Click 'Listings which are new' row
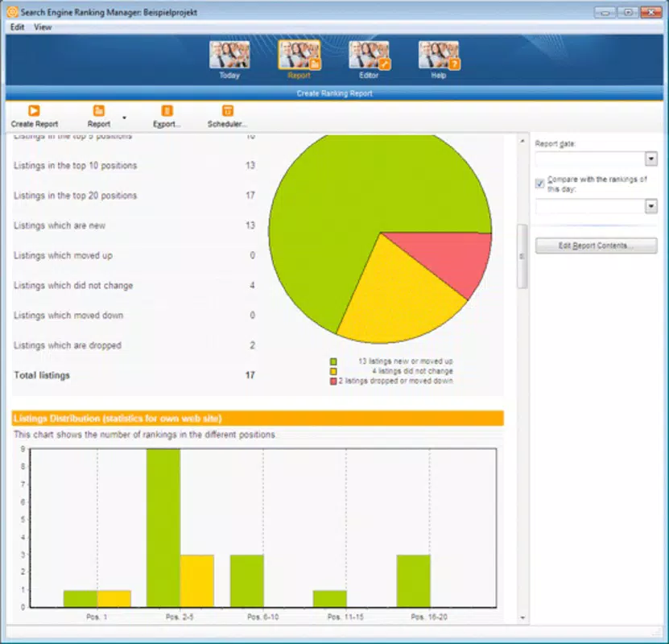Image resolution: width=669 pixels, height=644 pixels. [x=134, y=225]
